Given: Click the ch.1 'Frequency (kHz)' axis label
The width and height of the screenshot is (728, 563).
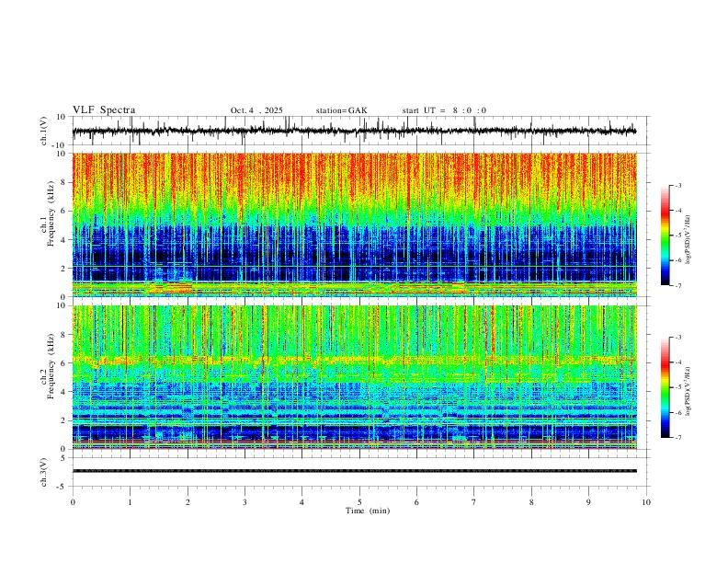Looking at the screenshot, I should pos(51,213).
